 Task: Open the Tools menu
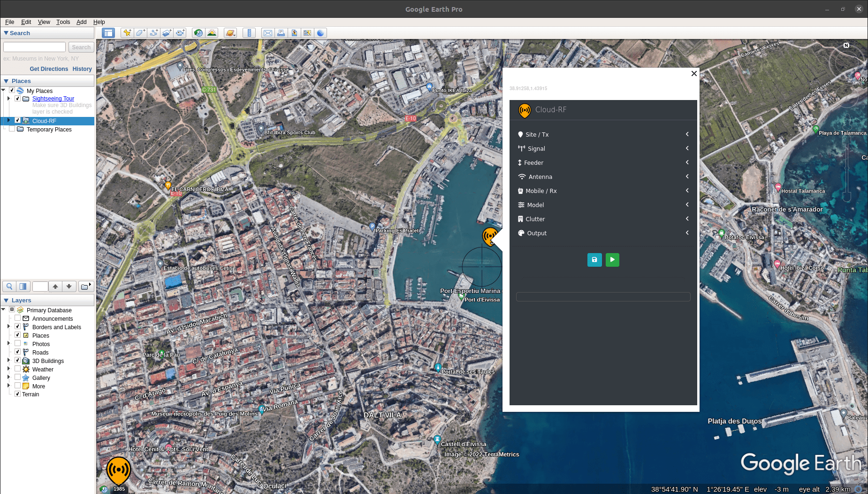click(63, 22)
